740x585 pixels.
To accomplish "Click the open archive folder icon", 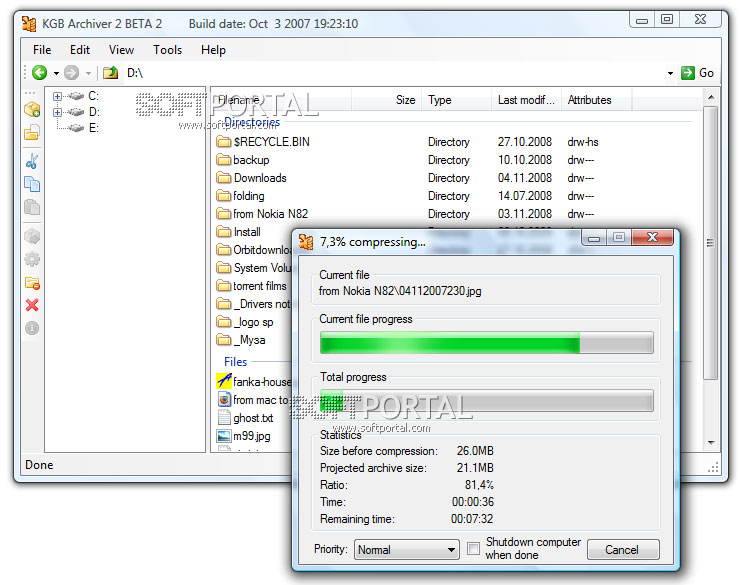I will click(x=32, y=133).
